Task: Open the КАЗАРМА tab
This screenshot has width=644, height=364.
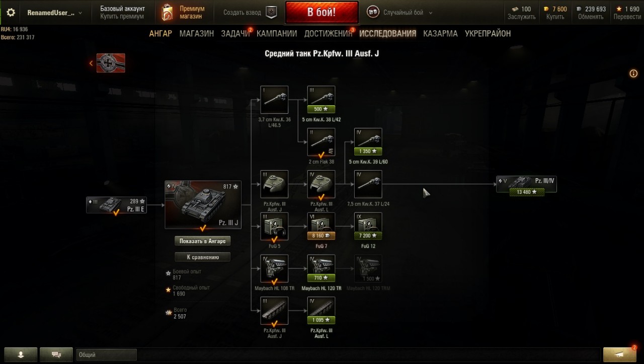Action: click(440, 33)
